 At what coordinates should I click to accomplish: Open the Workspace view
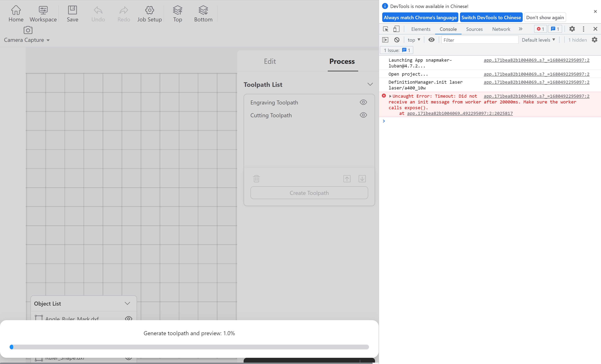click(43, 13)
